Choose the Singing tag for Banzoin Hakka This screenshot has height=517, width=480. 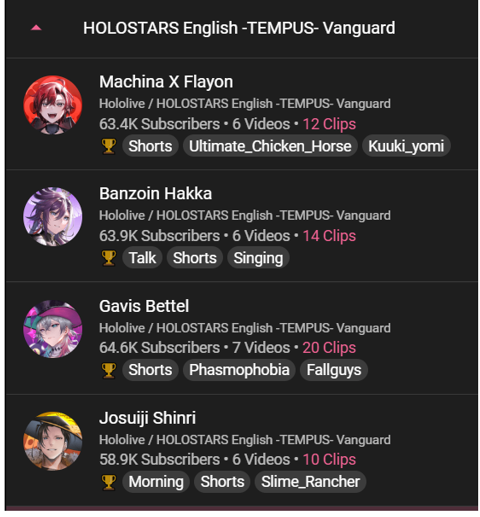tap(258, 258)
